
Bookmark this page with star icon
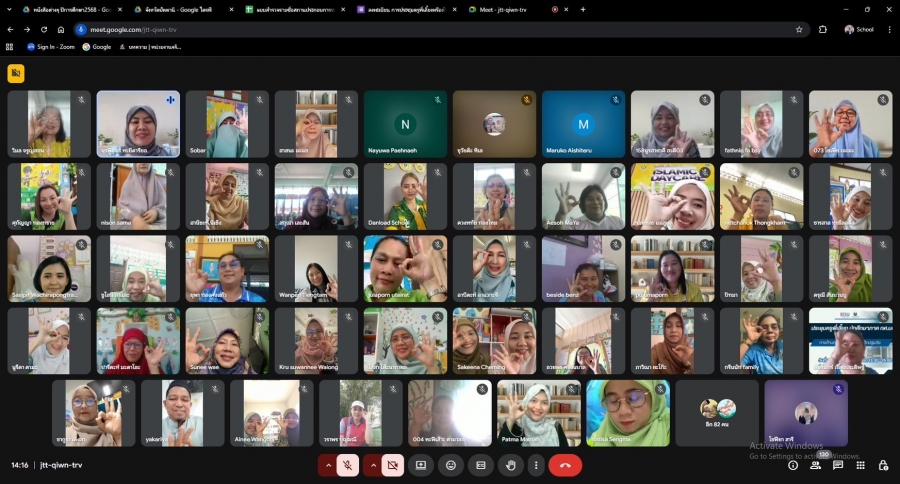click(799, 29)
